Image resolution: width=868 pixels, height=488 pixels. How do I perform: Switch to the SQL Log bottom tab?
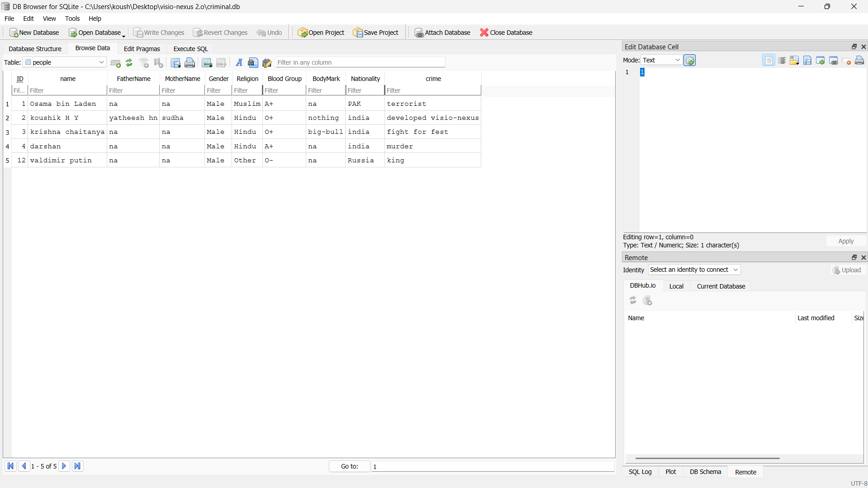click(x=640, y=472)
